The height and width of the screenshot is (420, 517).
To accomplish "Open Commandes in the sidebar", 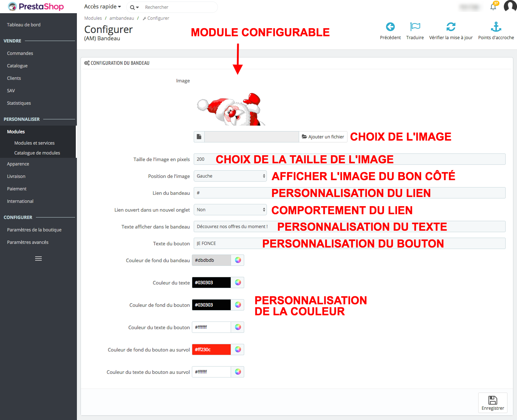I will coord(20,53).
